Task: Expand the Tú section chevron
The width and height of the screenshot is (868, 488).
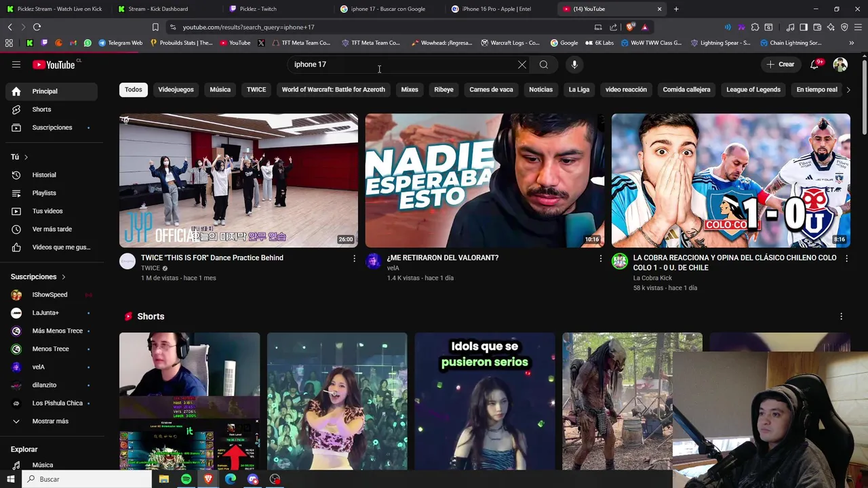Action: tap(26, 157)
